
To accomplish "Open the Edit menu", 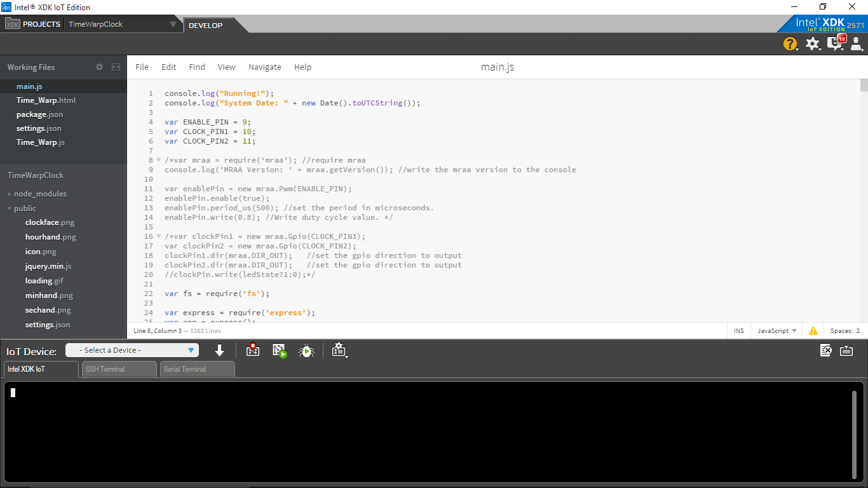I will (169, 67).
